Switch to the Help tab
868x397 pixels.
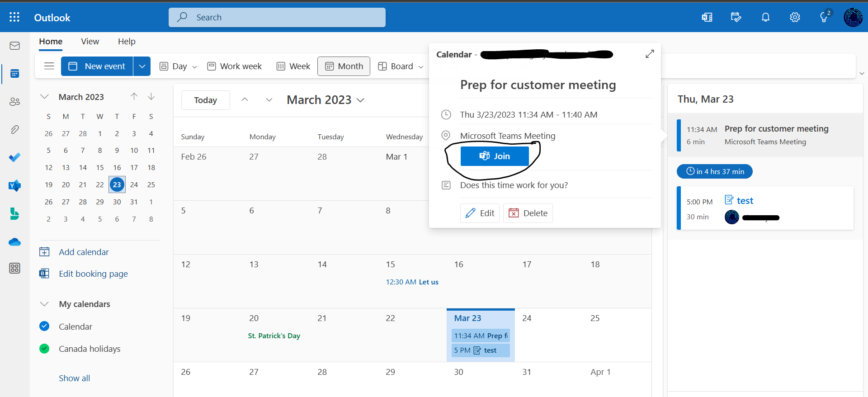coord(127,42)
